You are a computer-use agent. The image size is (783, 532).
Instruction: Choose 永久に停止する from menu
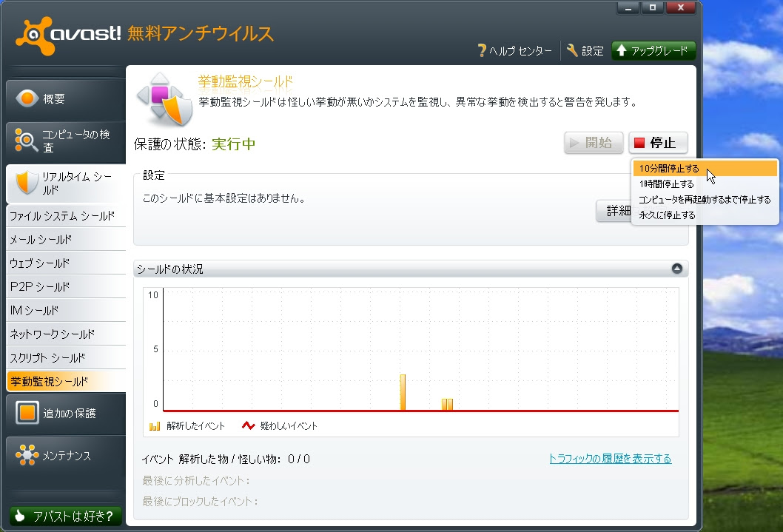[x=705, y=215]
